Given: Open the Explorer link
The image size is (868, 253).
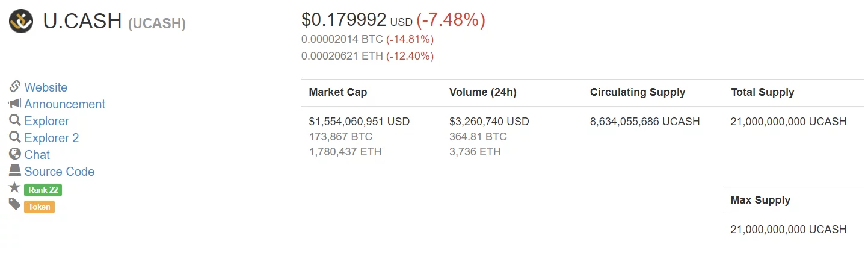Looking at the screenshot, I should point(47,121).
